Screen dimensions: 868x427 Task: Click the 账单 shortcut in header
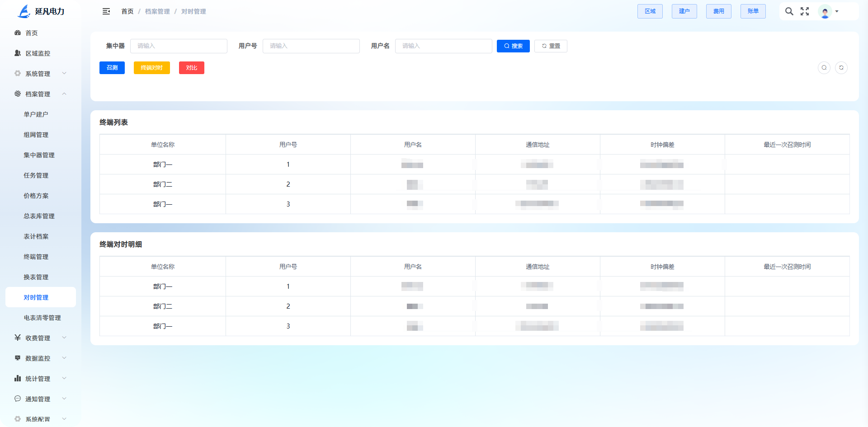point(753,11)
